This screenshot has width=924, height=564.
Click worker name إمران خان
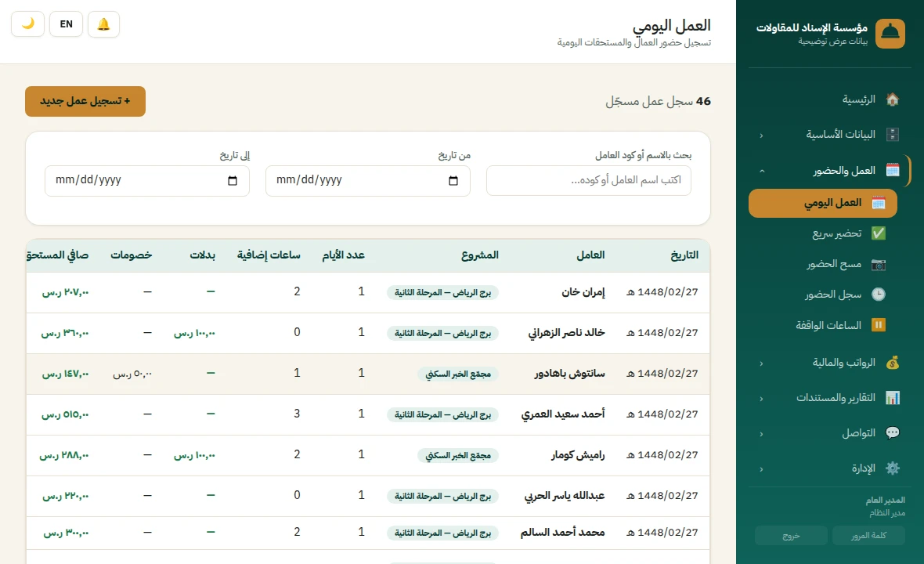(x=583, y=292)
